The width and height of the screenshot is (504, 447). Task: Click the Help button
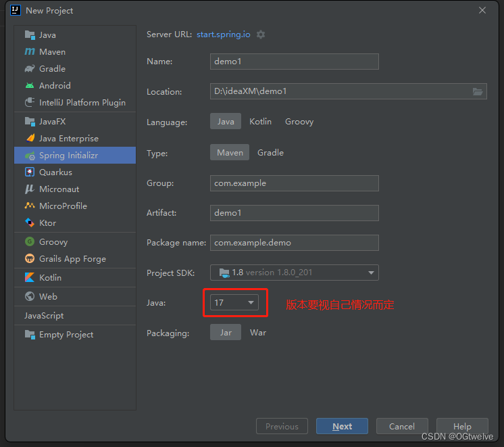pos(462,426)
